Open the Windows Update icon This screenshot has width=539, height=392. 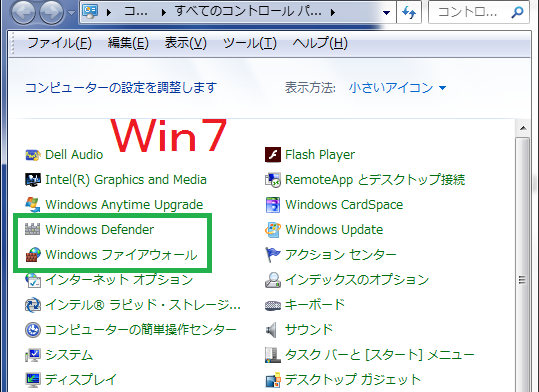pyautogui.click(x=273, y=229)
